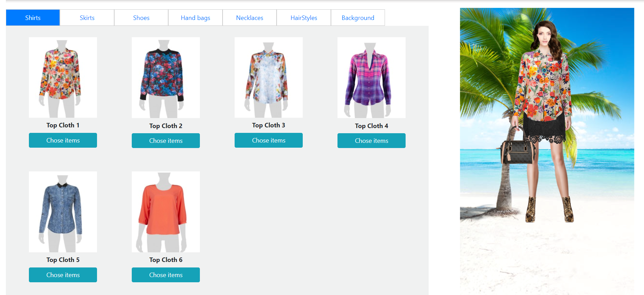The width and height of the screenshot is (644, 295).
Task: Click the orange Top Cloth 6 image
Action: point(166,212)
